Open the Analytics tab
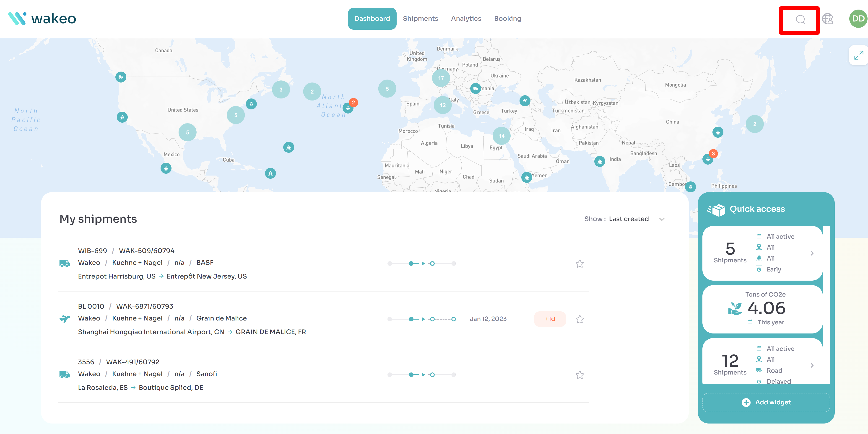Screen dimensions: 868x434 [466, 19]
